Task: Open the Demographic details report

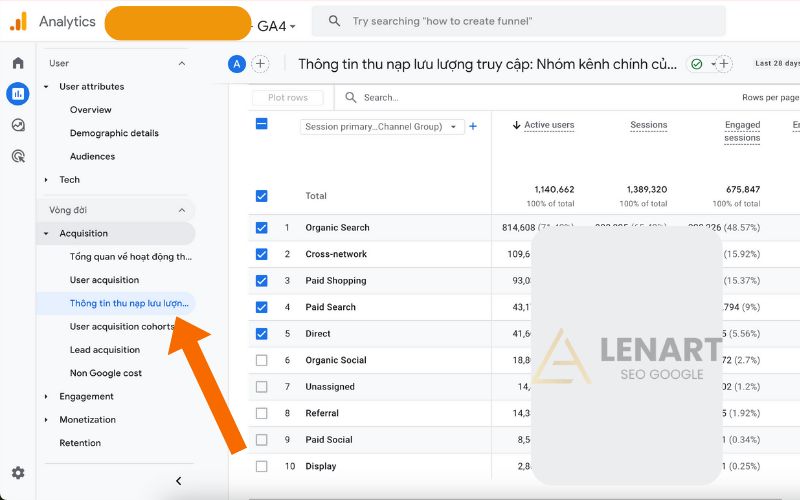Action: (114, 133)
